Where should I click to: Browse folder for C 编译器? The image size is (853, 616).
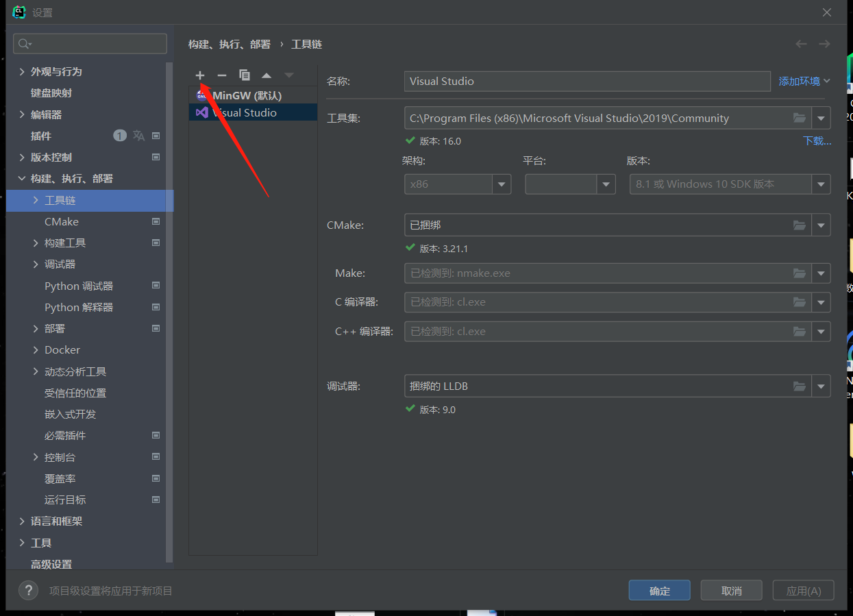[800, 301]
